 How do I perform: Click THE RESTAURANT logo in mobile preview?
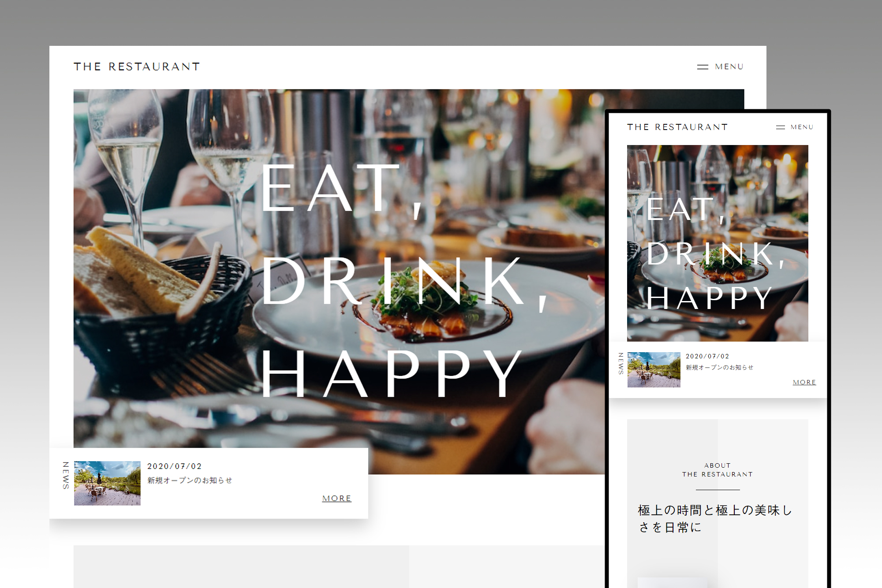[x=677, y=127]
